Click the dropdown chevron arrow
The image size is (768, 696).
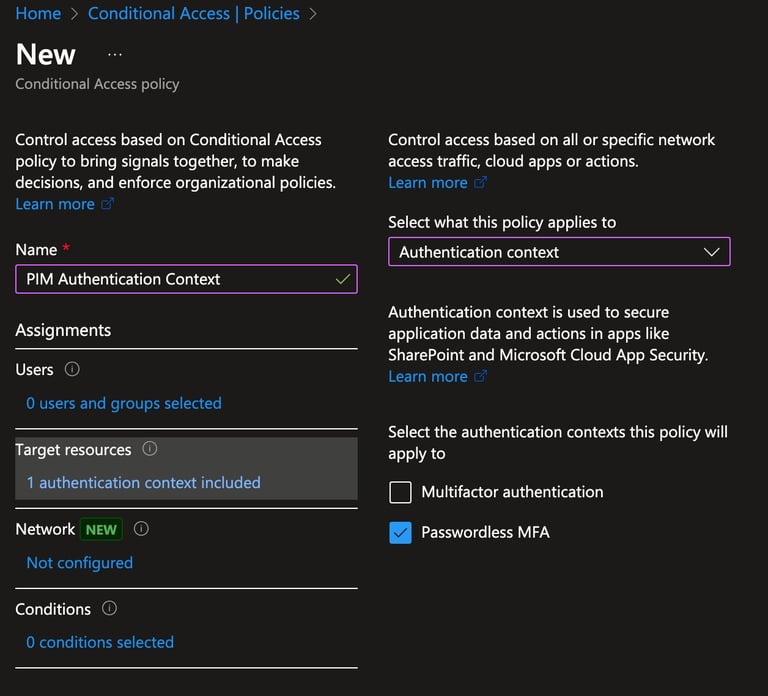[711, 252]
